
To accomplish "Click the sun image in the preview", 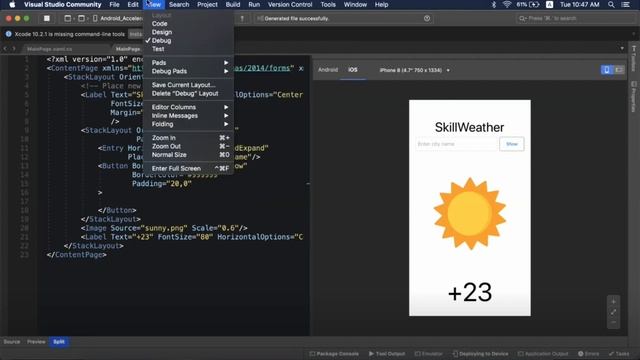I will (x=469, y=213).
